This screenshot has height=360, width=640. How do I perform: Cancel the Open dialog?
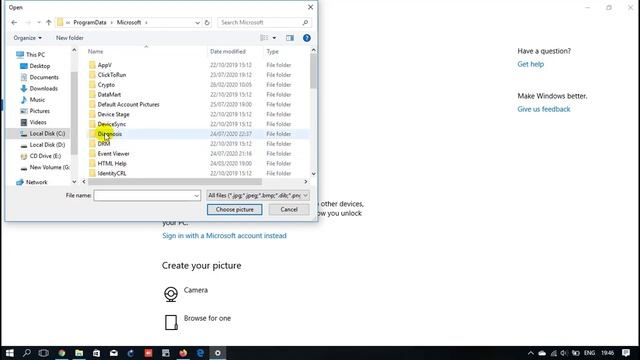pyautogui.click(x=289, y=209)
